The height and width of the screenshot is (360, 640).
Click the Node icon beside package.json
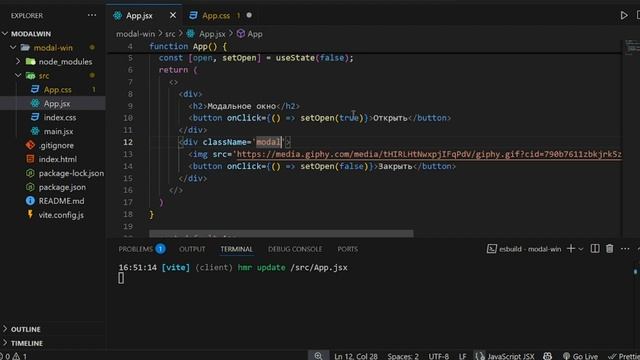30,187
